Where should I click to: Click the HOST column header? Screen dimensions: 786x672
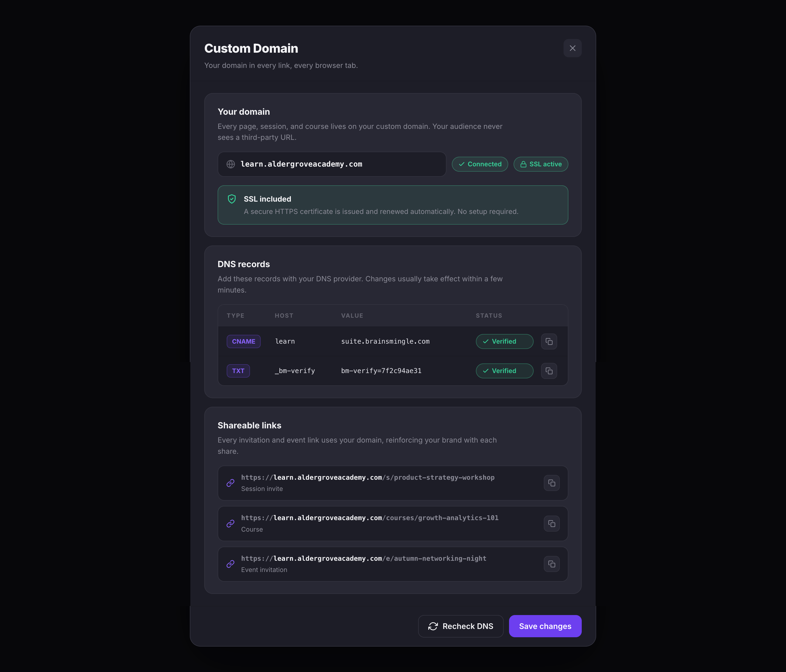(284, 316)
